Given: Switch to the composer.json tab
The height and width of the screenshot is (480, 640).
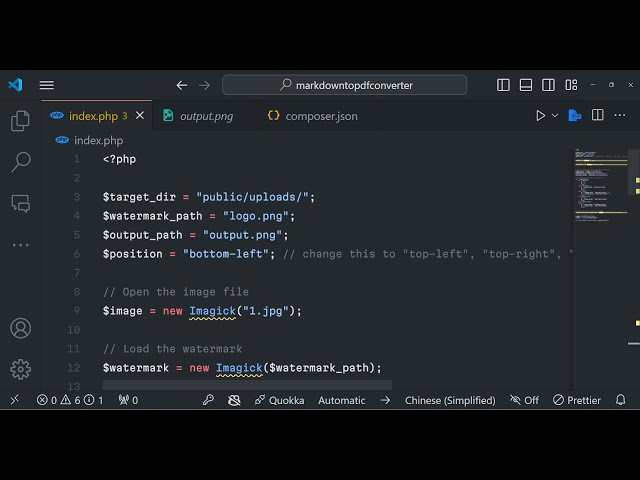Looking at the screenshot, I should (x=320, y=116).
